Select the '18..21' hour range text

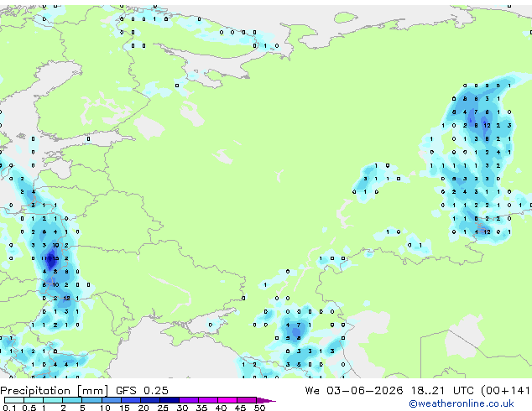[x=427, y=390]
